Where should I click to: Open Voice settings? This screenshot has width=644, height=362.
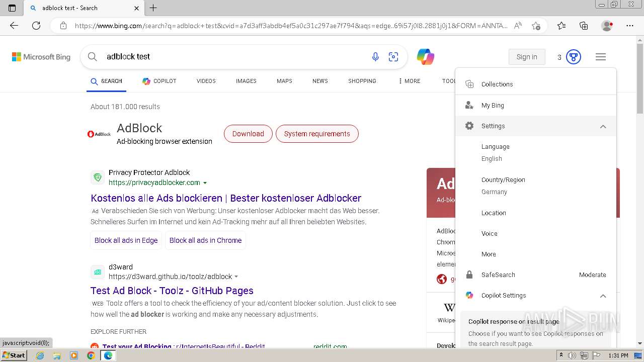[536, 233]
